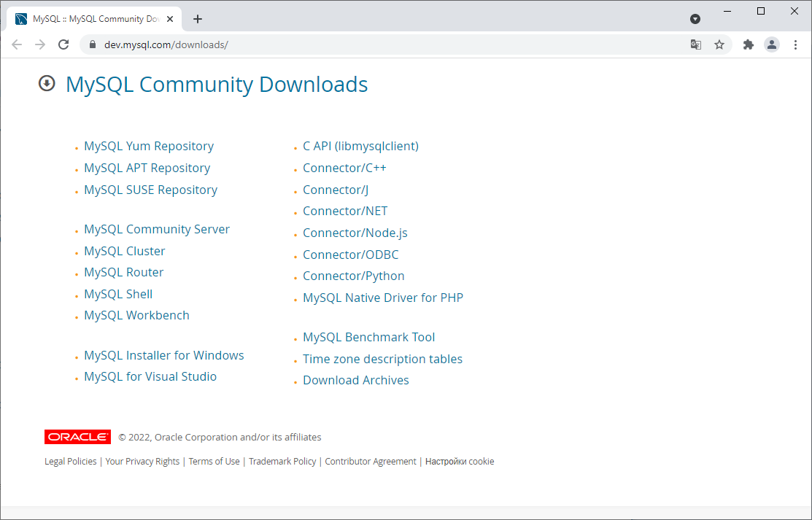812x520 pixels.
Task: Click the Chrome profile avatar icon
Action: click(772, 44)
